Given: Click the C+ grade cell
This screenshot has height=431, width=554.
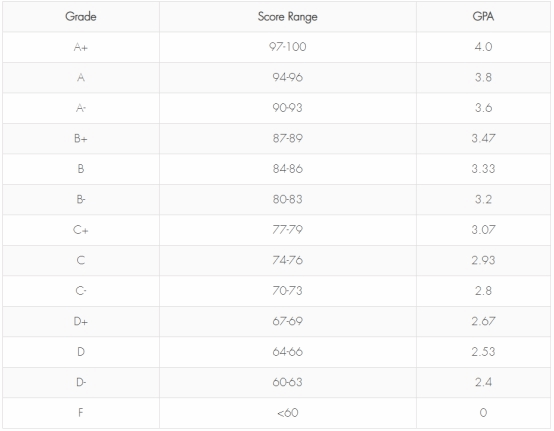Looking at the screenshot, I should click(81, 230).
